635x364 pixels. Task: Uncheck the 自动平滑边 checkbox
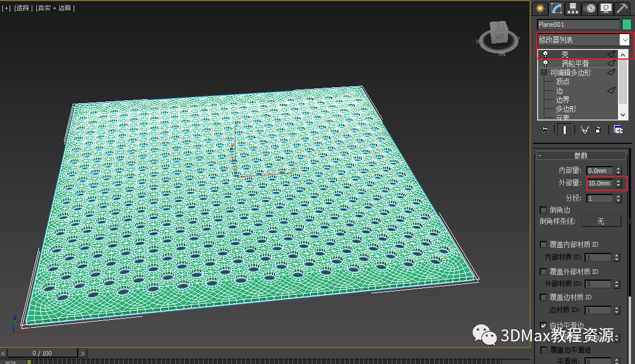544,325
